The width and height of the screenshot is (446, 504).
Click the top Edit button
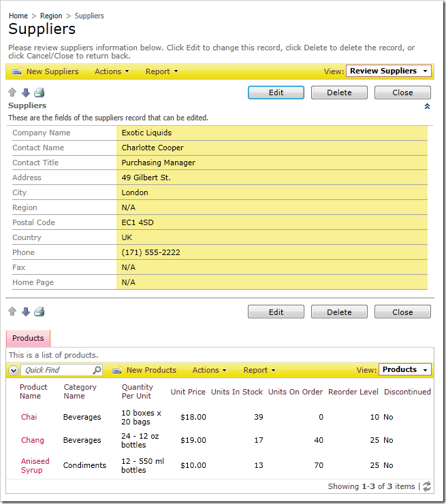[x=276, y=93]
